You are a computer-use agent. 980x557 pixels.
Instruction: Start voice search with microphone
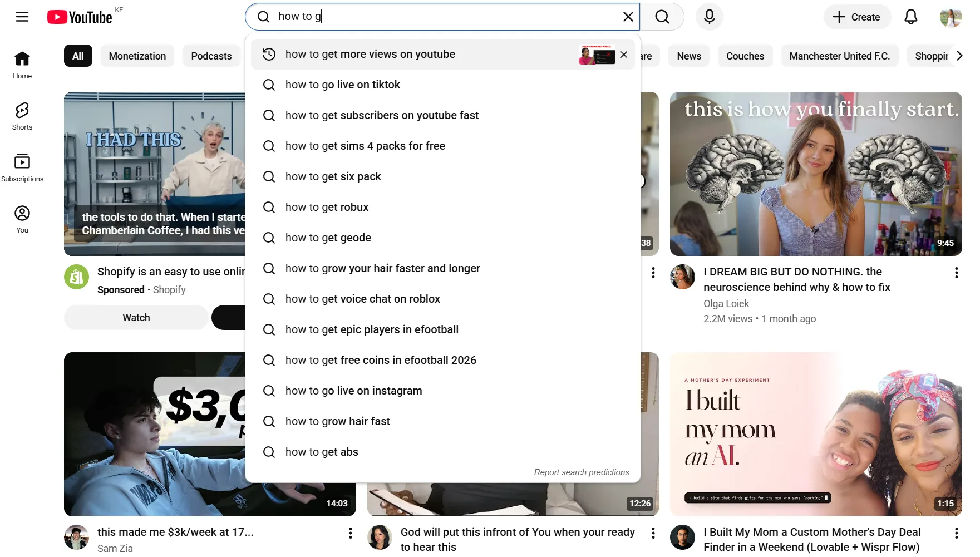click(709, 17)
